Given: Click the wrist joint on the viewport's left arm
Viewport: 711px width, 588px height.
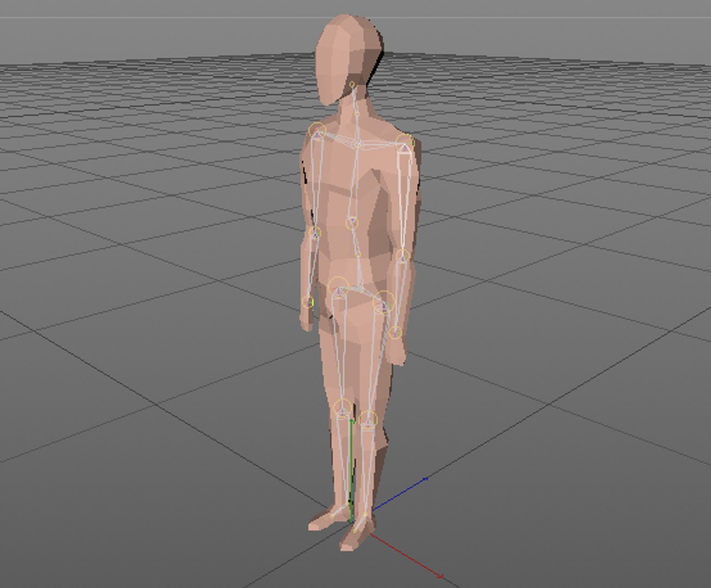Looking at the screenshot, I should [x=308, y=301].
